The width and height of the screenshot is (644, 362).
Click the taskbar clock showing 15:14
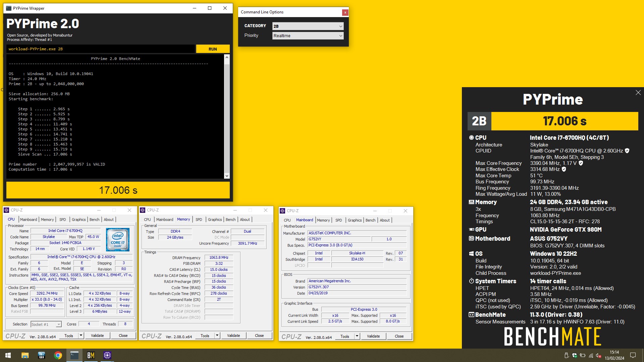pos(614,355)
